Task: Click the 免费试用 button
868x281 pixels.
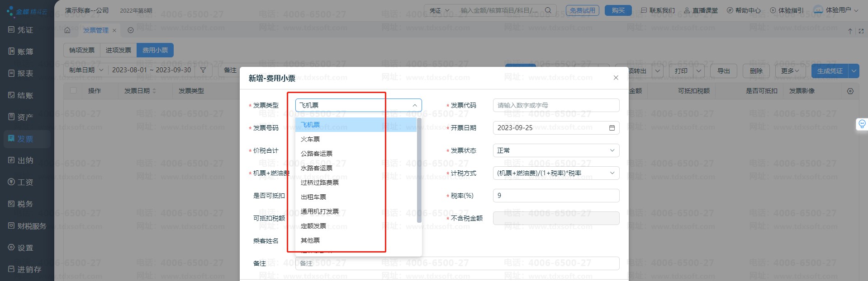Action: point(582,10)
